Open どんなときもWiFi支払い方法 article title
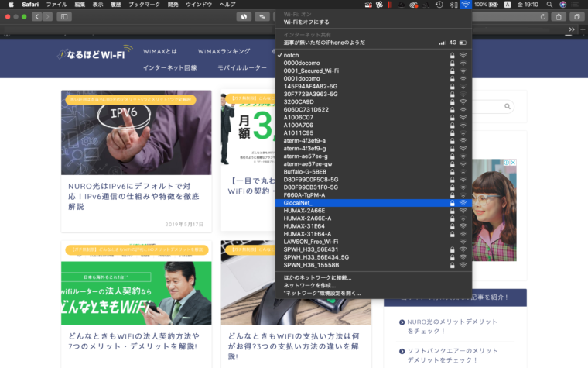 pyautogui.click(x=294, y=346)
